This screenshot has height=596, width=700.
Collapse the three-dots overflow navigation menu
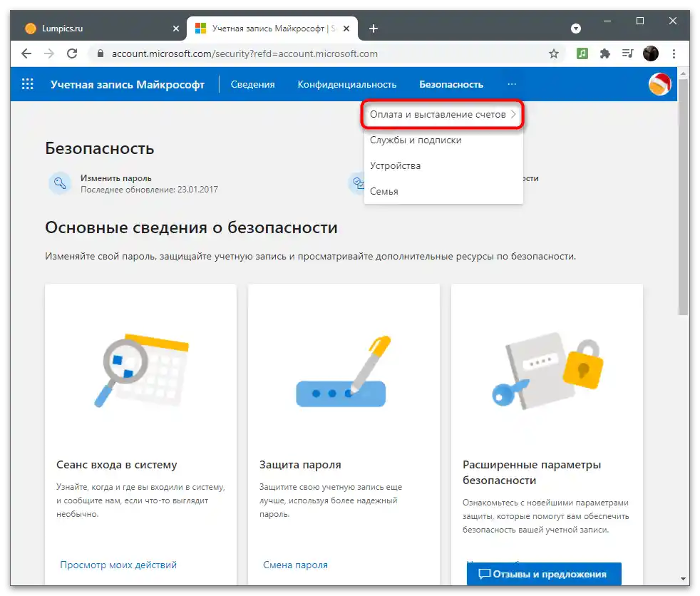pos(512,84)
